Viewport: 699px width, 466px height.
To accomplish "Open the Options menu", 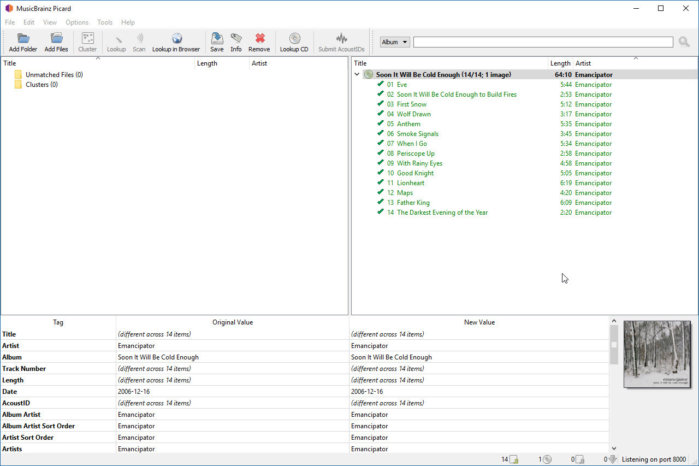I will [x=77, y=22].
